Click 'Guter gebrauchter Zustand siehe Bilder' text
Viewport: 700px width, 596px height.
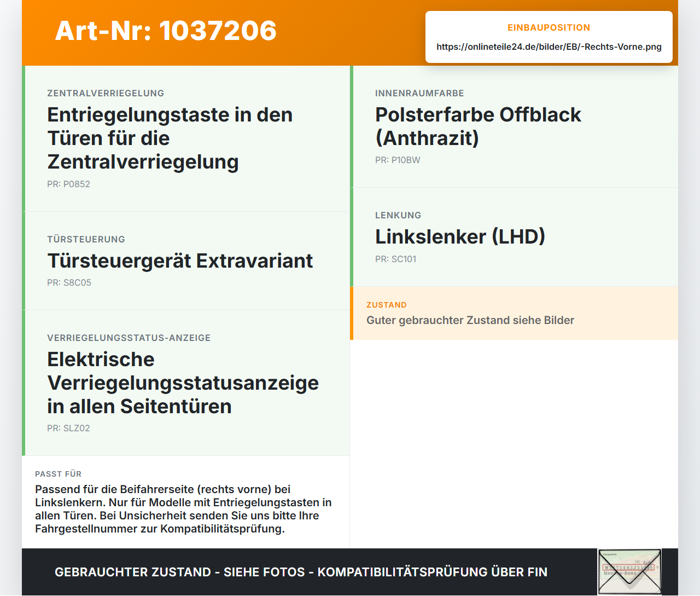(470, 321)
